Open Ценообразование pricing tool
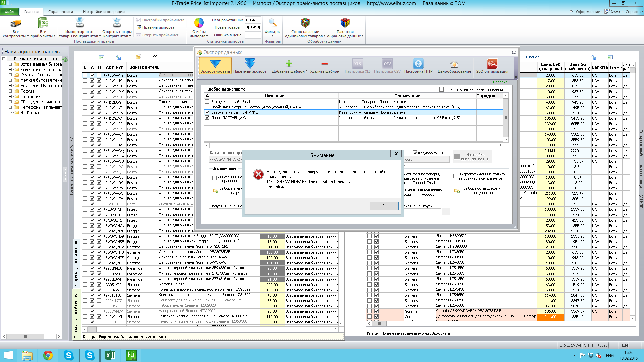This screenshot has width=644, height=362. click(x=454, y=65)
